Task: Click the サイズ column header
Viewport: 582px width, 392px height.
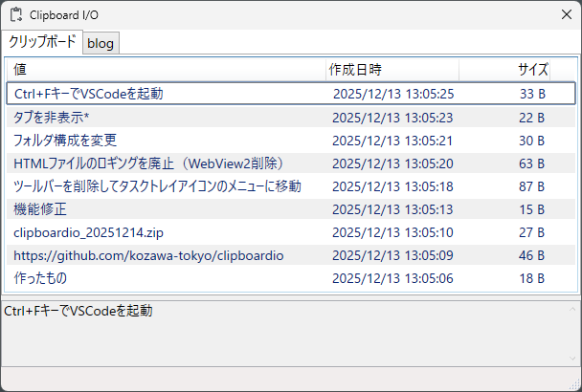Action: coord(532,70)
